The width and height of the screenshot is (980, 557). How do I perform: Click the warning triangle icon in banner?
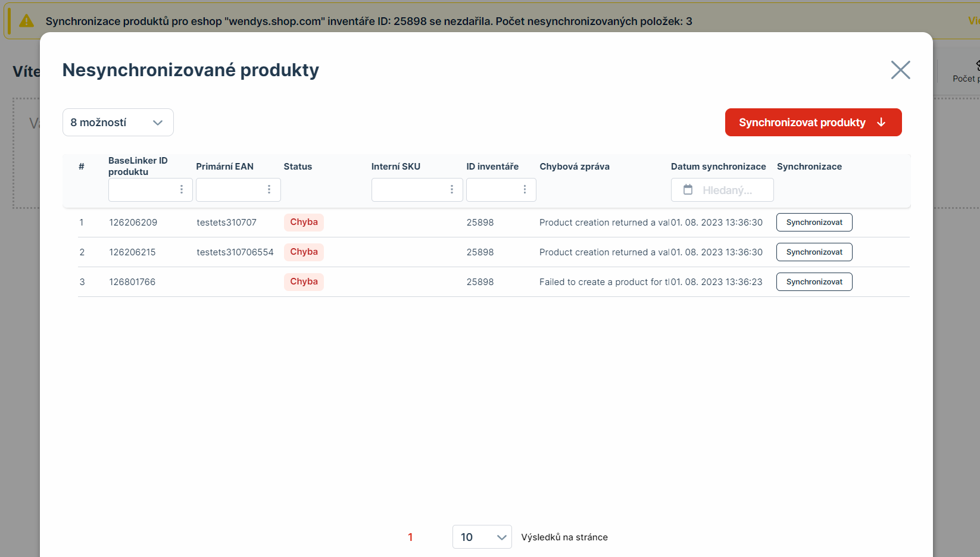coord(27,21)
